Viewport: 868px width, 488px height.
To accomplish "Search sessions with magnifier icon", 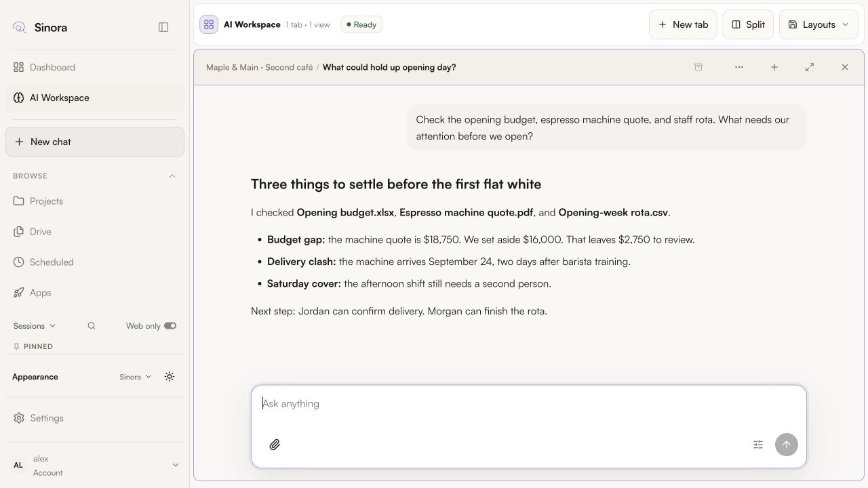I will coord(92,326).
